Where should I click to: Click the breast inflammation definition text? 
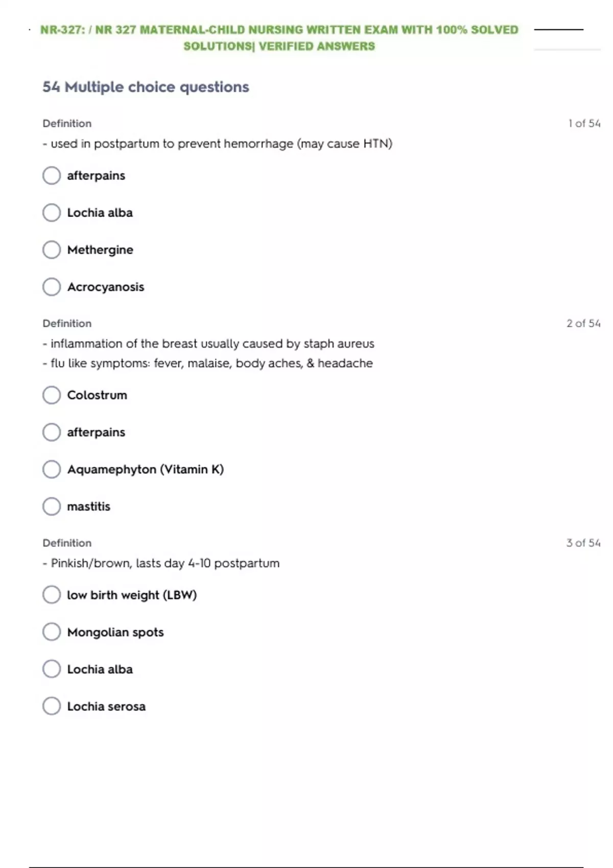tap(208, 344)
